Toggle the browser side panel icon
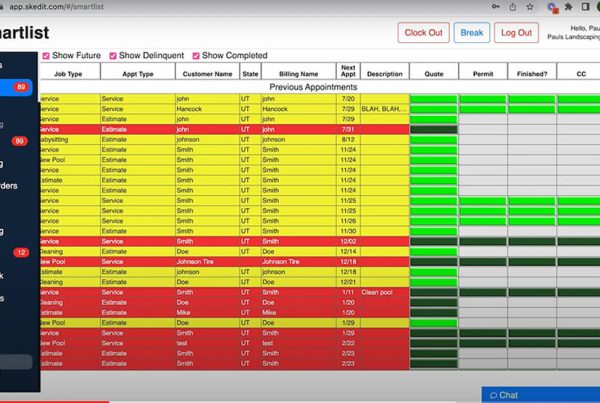The height and width of the screenshot is (403, 600). tap(584, 6)
